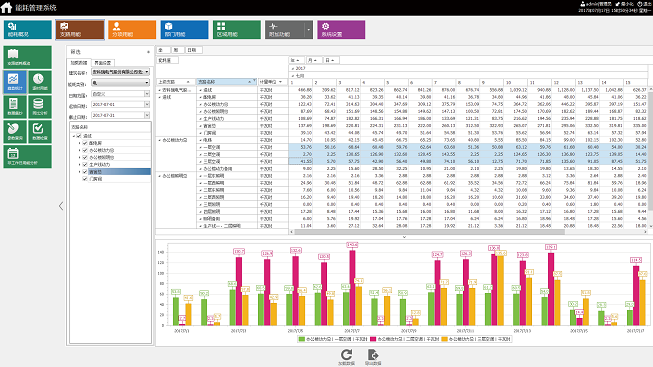Click the home icon beside the system title
Image resolution: width=653 pixels, height=367 pixels.
pos(6,7)
